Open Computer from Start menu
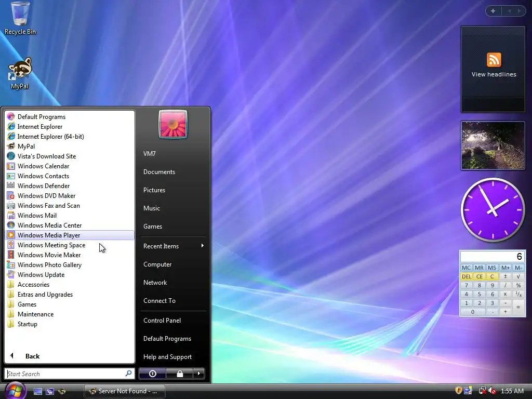Screen dimensions: 532x399 point(173,264)
